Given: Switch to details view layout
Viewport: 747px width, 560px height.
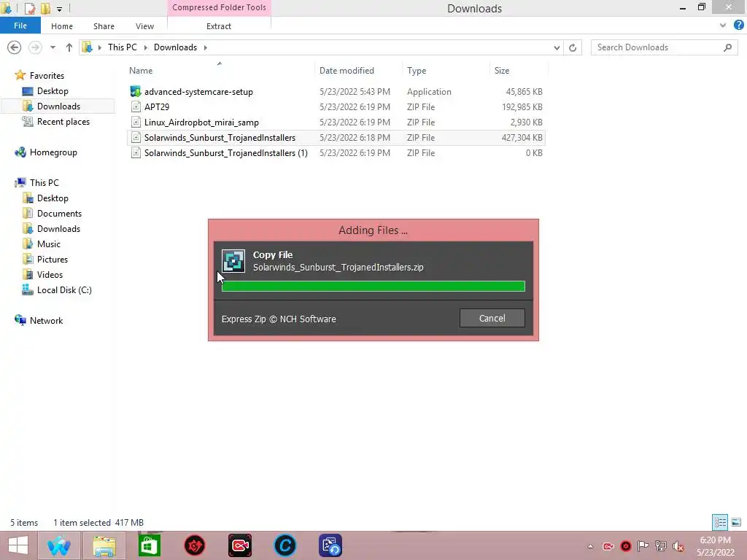Looking at the screenshot, I should [x=720, y=522].
